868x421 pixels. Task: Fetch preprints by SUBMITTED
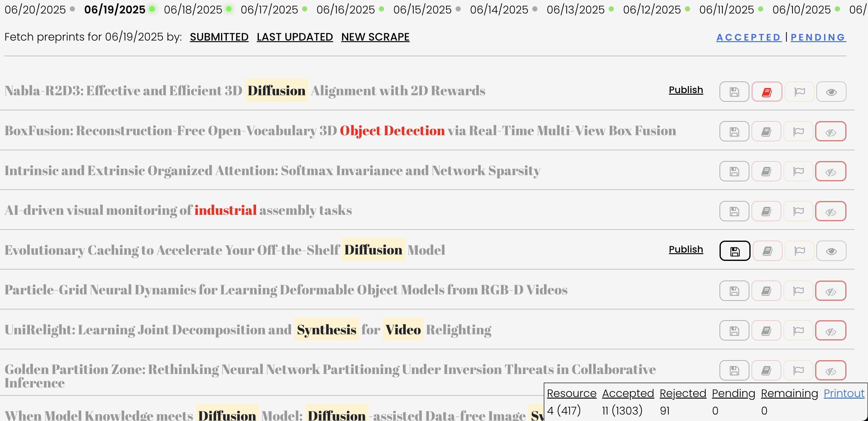(219, 37)
